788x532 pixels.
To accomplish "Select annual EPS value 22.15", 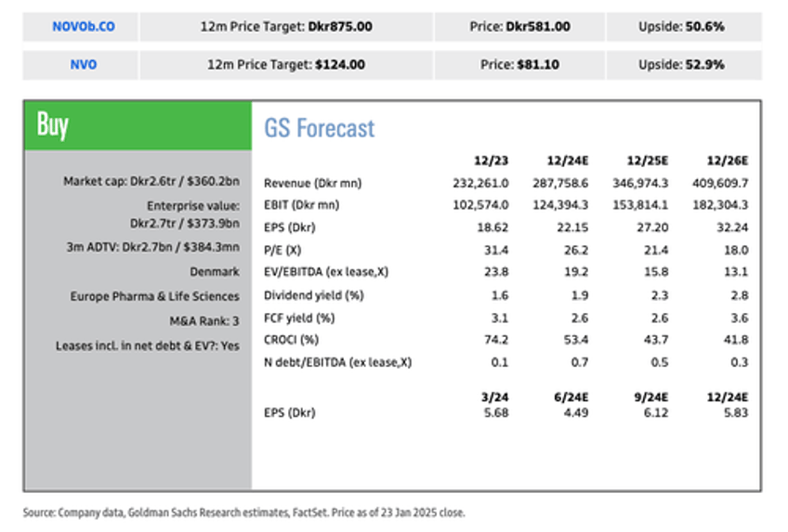I will 572,227.
